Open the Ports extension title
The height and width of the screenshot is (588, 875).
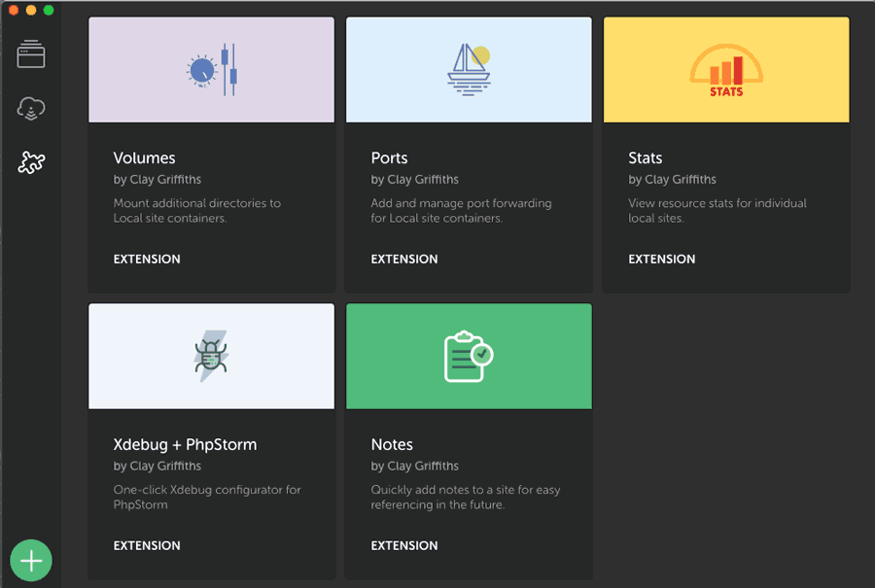coord(389,158)
